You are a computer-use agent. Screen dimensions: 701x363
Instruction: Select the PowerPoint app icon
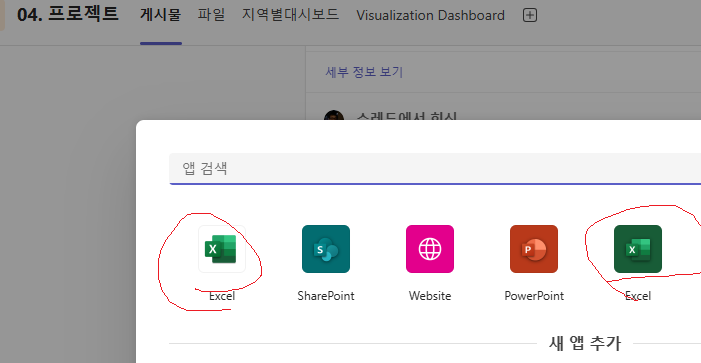coord(534,249)
